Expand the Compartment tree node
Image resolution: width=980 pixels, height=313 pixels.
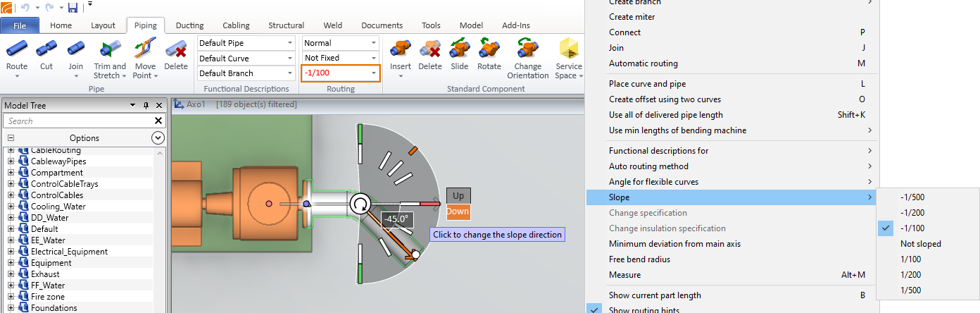[x=11, y=173]
